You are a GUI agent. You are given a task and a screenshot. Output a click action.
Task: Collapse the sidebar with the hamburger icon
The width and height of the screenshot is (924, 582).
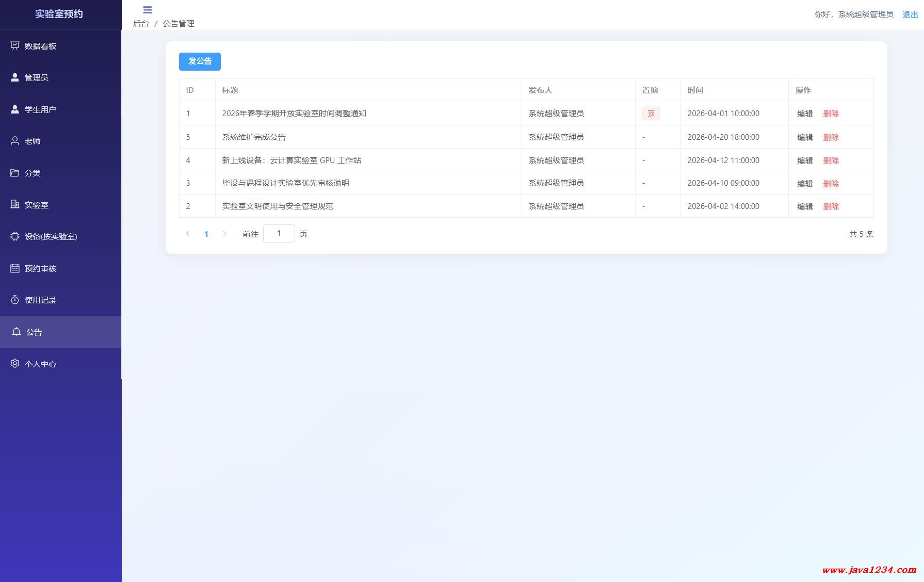click(148, 10)
